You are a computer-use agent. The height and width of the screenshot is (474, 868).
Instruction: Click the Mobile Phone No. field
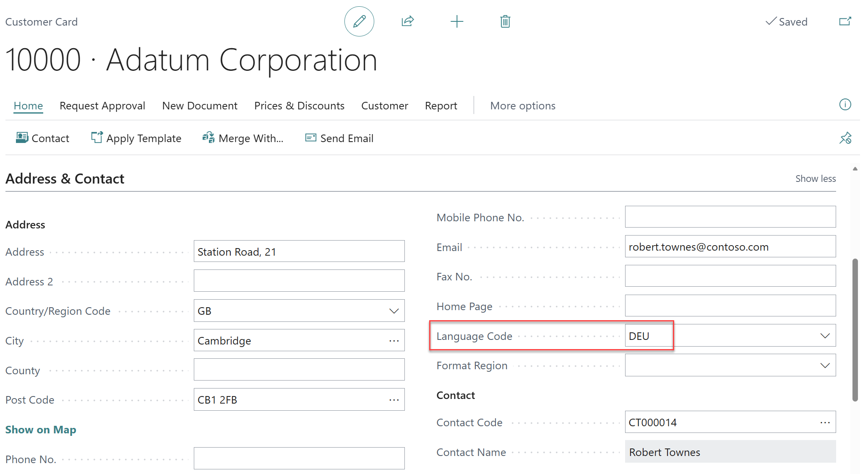pyautogui.click(x=730, y=217)
